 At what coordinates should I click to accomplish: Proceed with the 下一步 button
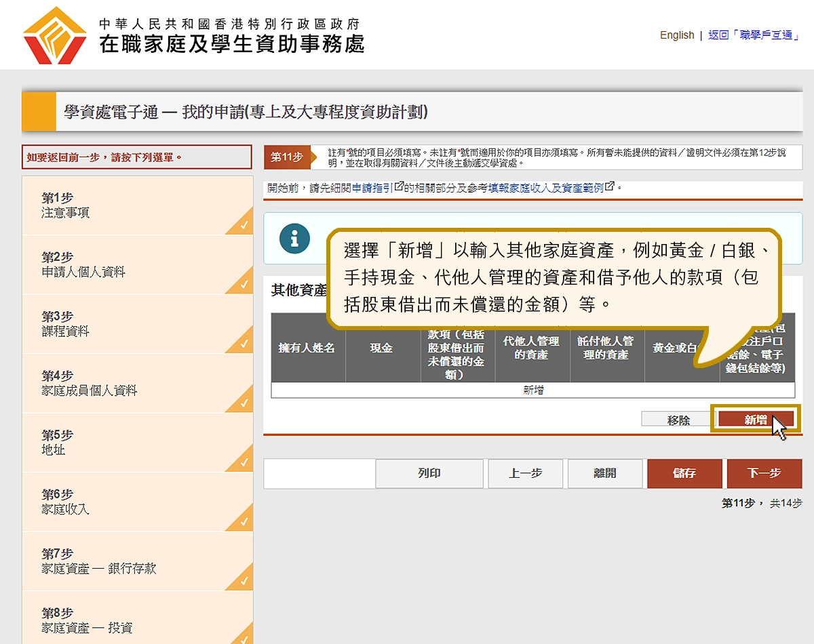coord(764,473)
